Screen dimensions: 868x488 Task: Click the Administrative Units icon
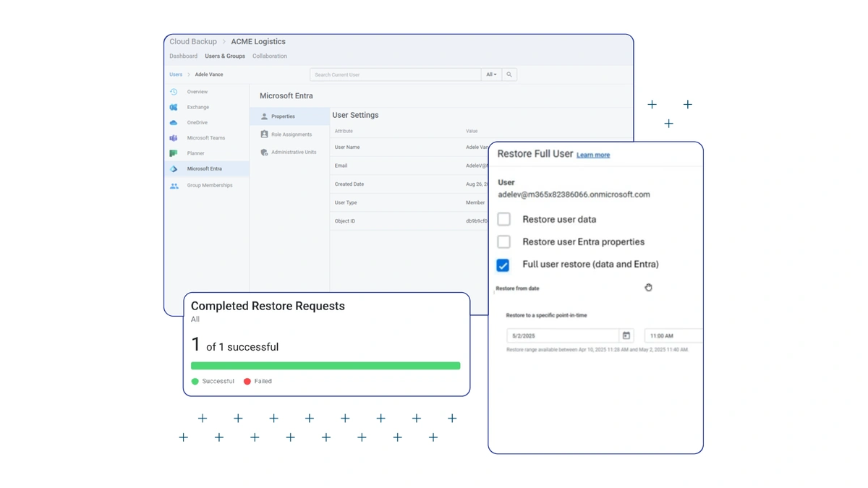[264, 153]
